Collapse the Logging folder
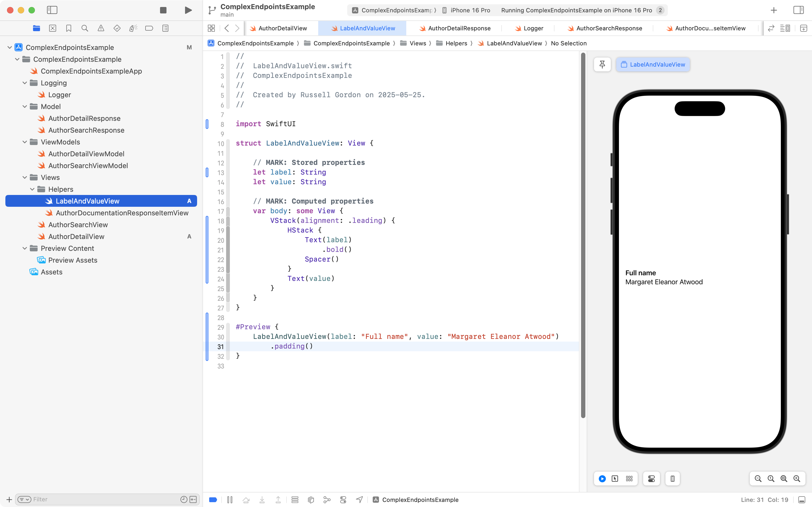 tap(25, 83)
